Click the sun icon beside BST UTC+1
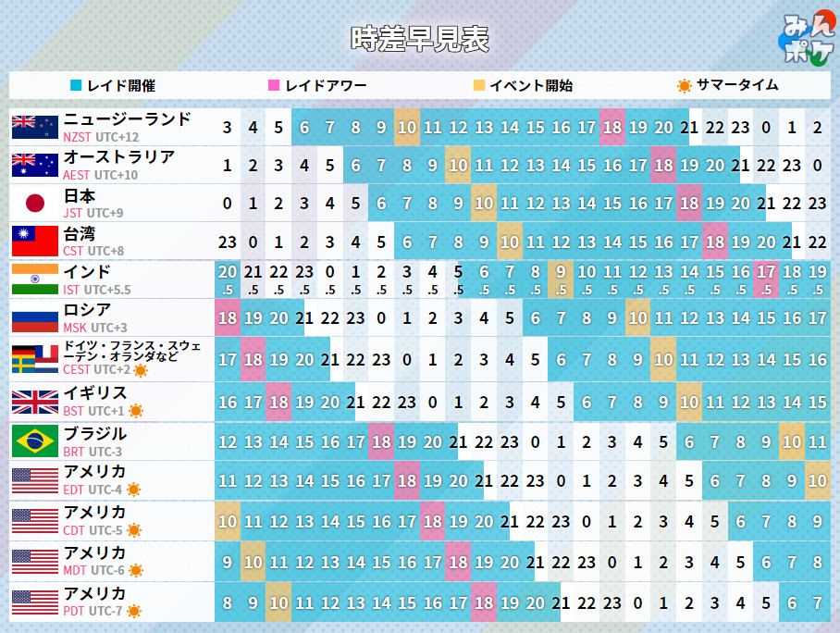The width and height of the screenshot is (840, 633). tap(136, 411)
